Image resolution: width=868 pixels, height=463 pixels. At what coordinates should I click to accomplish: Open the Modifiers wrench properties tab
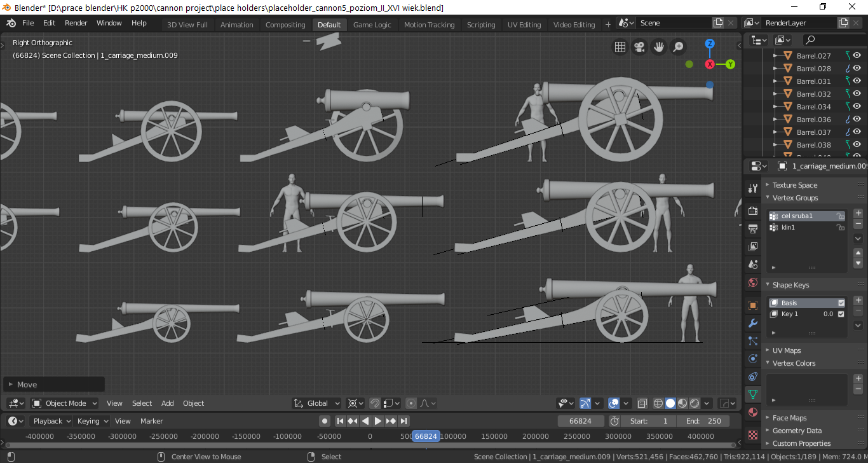tap(753, 323)
